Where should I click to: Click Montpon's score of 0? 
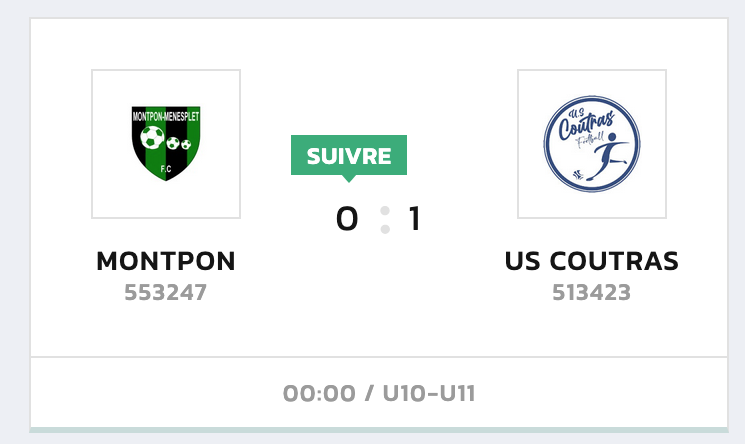(347, 220)
